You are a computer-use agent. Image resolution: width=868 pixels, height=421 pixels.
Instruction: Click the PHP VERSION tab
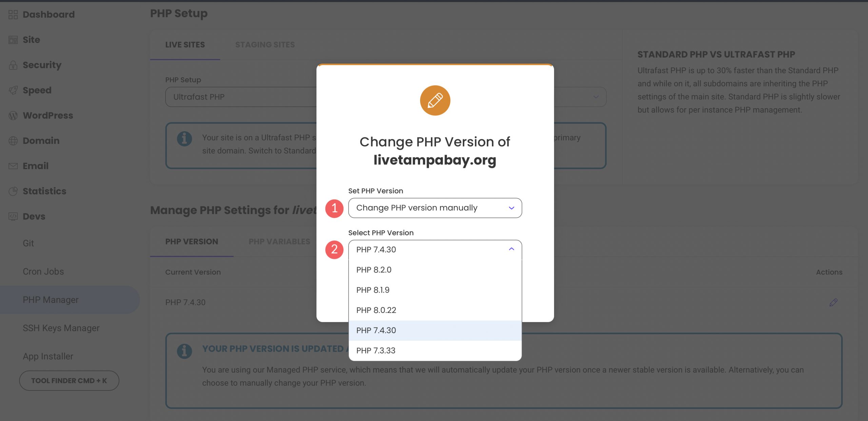[192, 241]
